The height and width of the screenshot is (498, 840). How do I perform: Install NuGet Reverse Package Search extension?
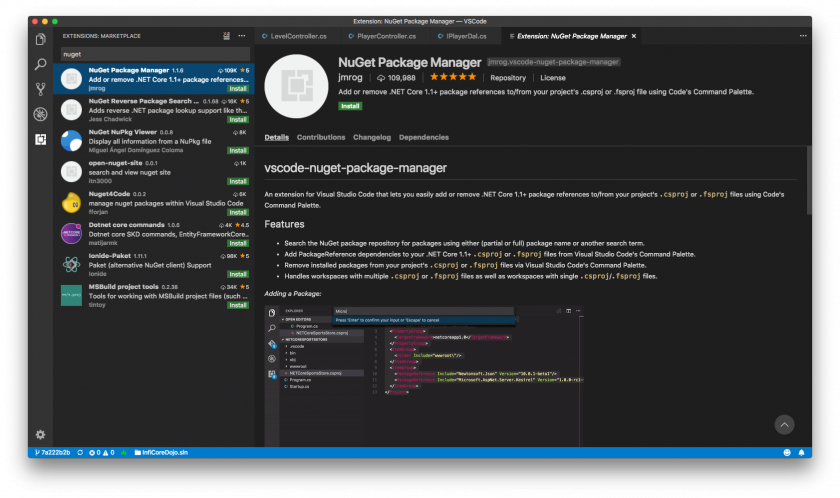coord(238,119)
